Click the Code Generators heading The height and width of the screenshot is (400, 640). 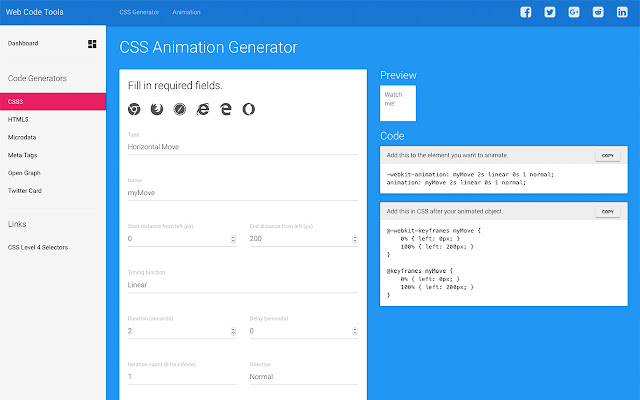tap(37, 78)
